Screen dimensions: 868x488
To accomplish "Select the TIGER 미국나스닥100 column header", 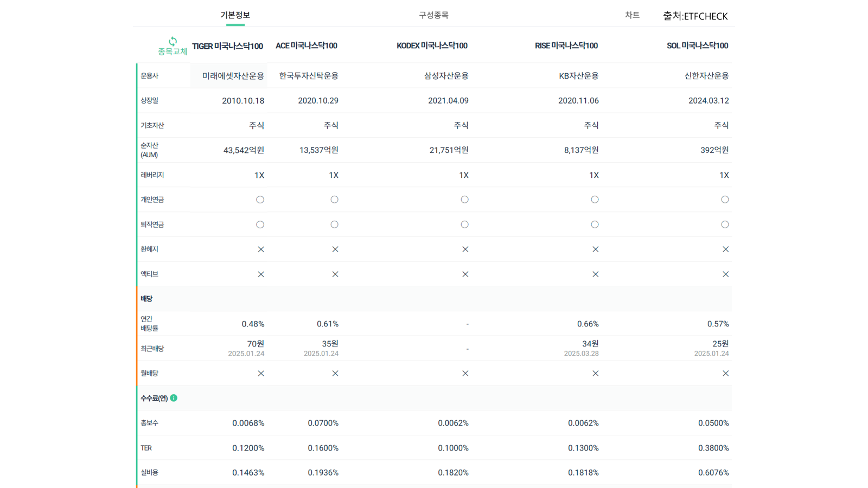I will click(x=227, y=46).
